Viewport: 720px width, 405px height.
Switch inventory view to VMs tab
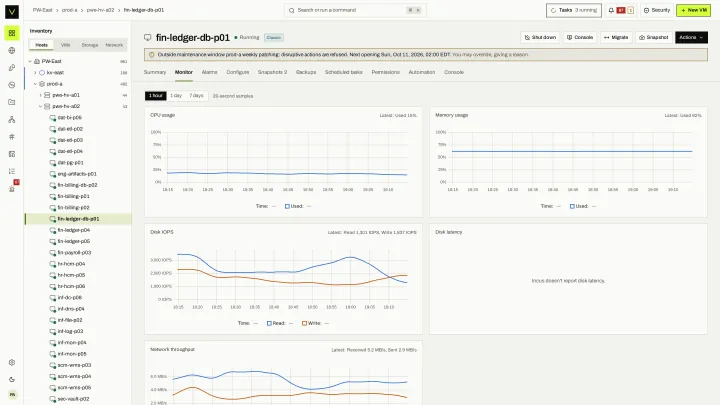tap(66, 45)
